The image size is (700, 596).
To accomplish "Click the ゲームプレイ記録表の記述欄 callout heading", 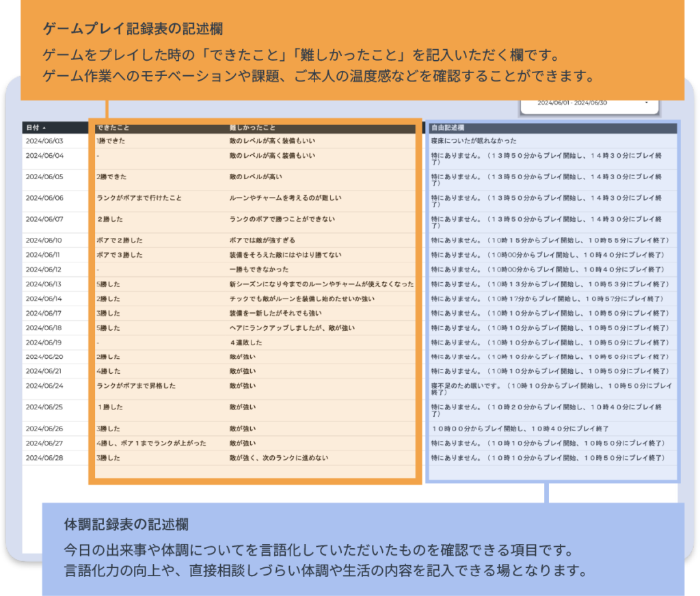I will (133, 29).
